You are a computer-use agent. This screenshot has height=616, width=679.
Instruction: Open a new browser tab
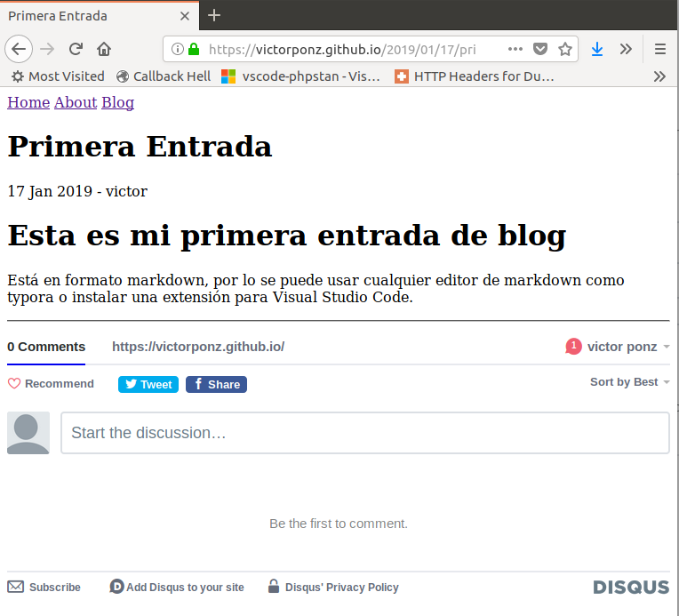(214, 16)
